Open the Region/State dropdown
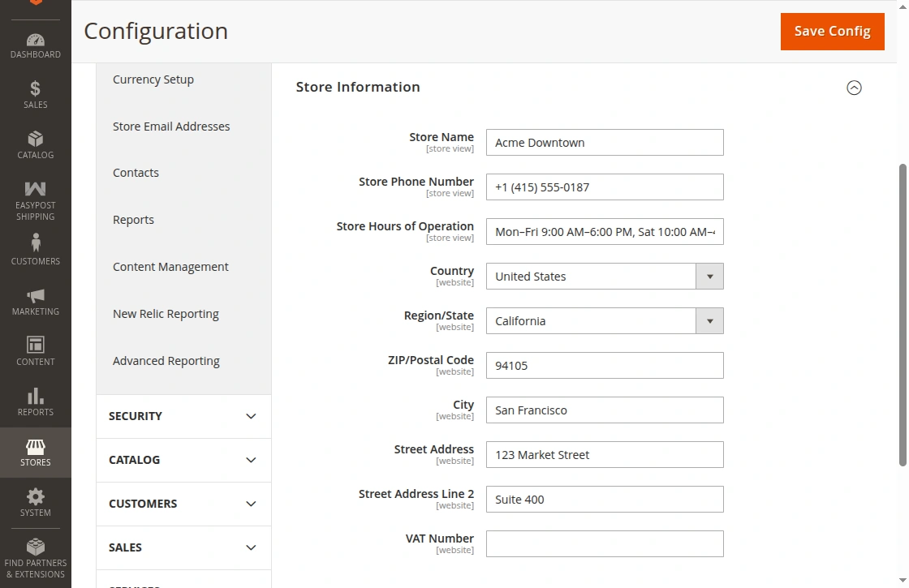909x588 pixels. 605,321
